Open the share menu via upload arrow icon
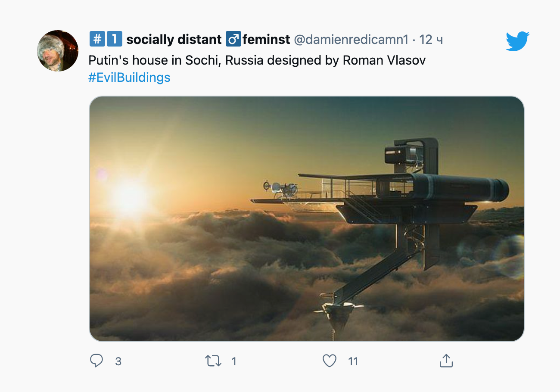This screenshot has height=392, width=560. (x=446, y=361)
